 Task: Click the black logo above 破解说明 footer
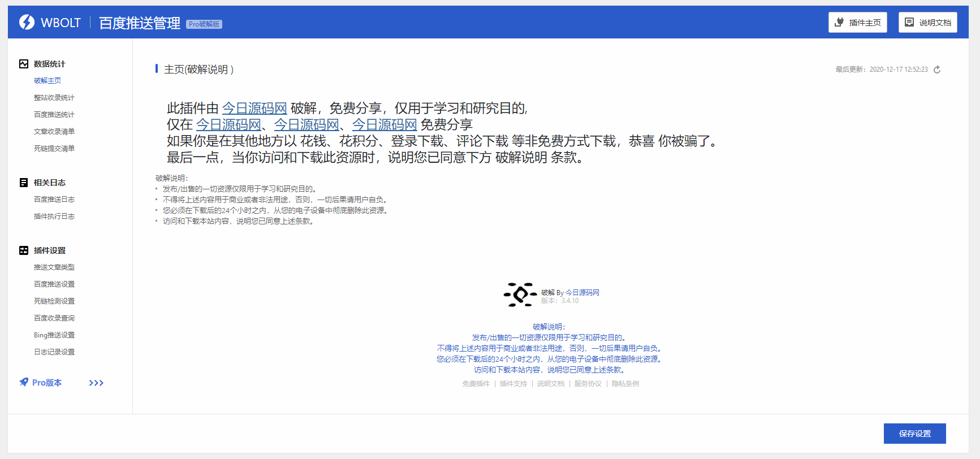(x=520, y=295)
